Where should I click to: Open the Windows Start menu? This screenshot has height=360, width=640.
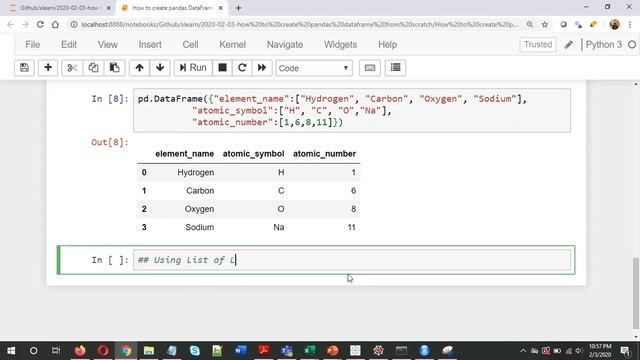11,351
